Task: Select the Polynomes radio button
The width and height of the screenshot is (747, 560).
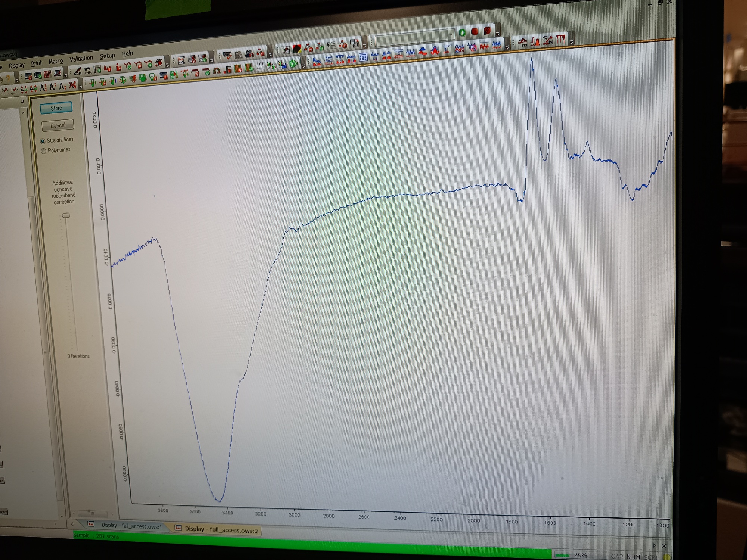Action: coord(44,151)
